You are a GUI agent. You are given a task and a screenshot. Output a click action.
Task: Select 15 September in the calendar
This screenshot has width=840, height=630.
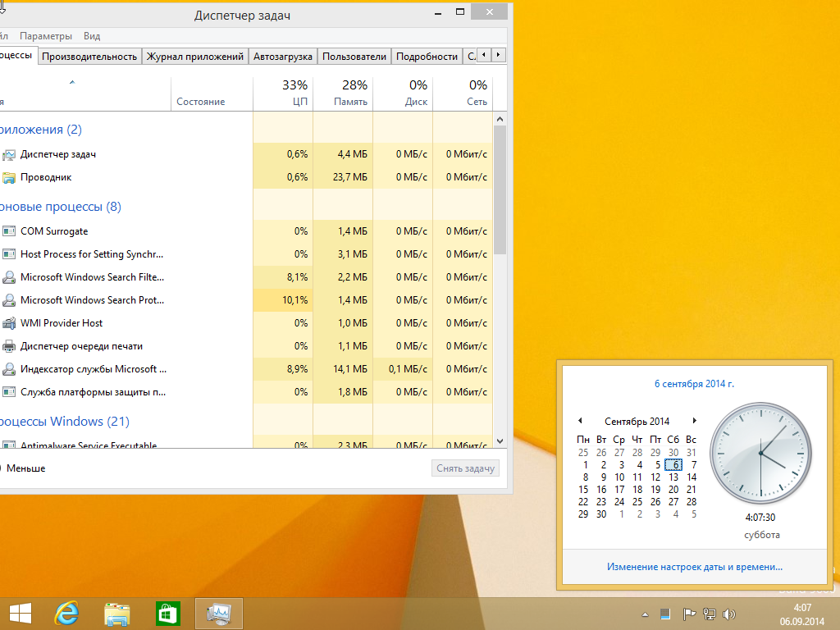point(583,490)
